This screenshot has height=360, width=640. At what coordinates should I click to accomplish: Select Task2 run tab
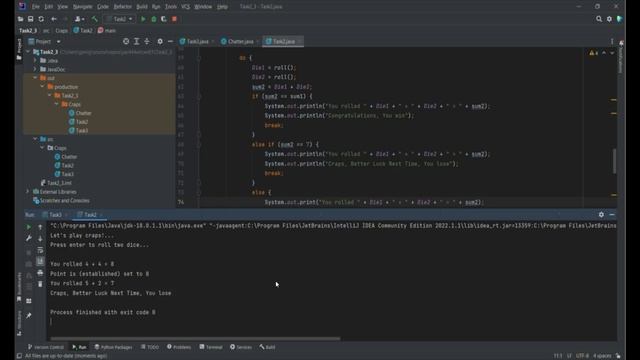[90, 215]
